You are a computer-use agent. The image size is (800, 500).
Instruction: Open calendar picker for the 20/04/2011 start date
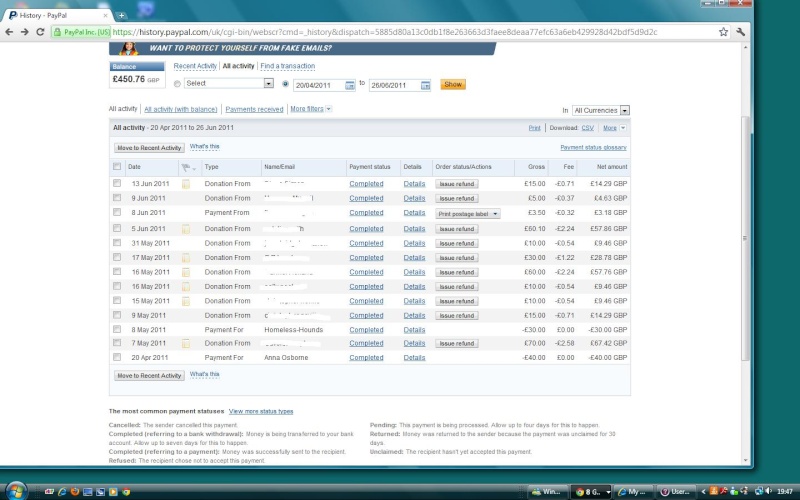pyautogui.click(x=349, y=85)
